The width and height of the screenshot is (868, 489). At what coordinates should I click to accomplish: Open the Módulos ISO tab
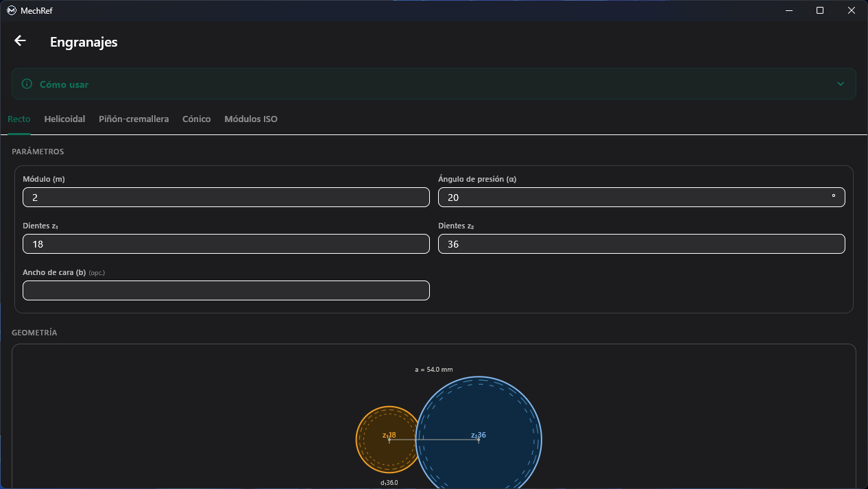[x=251, y=119]
